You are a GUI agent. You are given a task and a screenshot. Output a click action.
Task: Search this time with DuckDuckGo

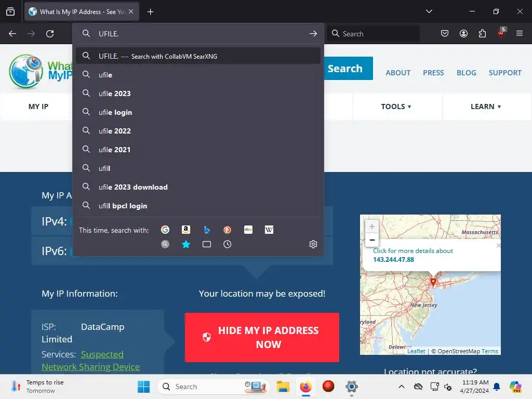click(228, 230)
